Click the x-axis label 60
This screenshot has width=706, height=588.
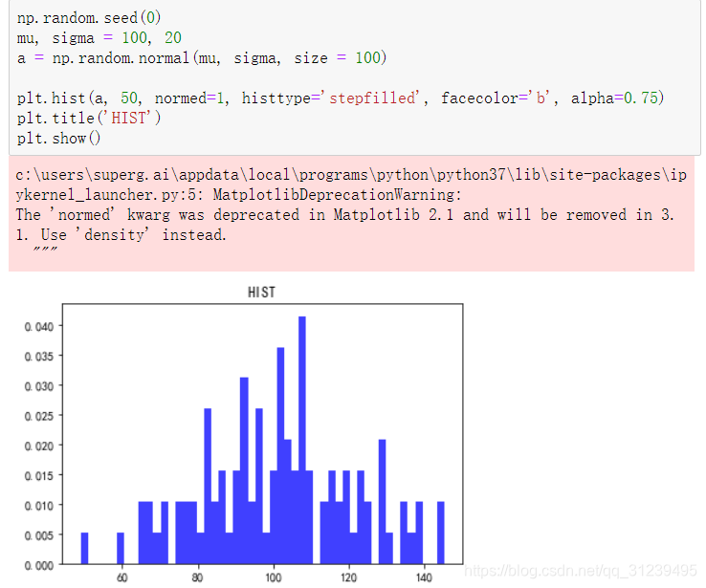tap(122, 577)
